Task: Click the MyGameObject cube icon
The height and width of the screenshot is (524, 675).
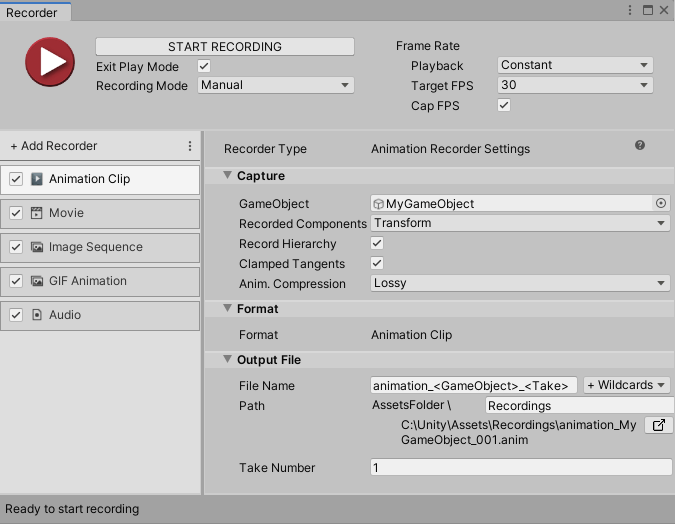Action: (x=378, y=204)
